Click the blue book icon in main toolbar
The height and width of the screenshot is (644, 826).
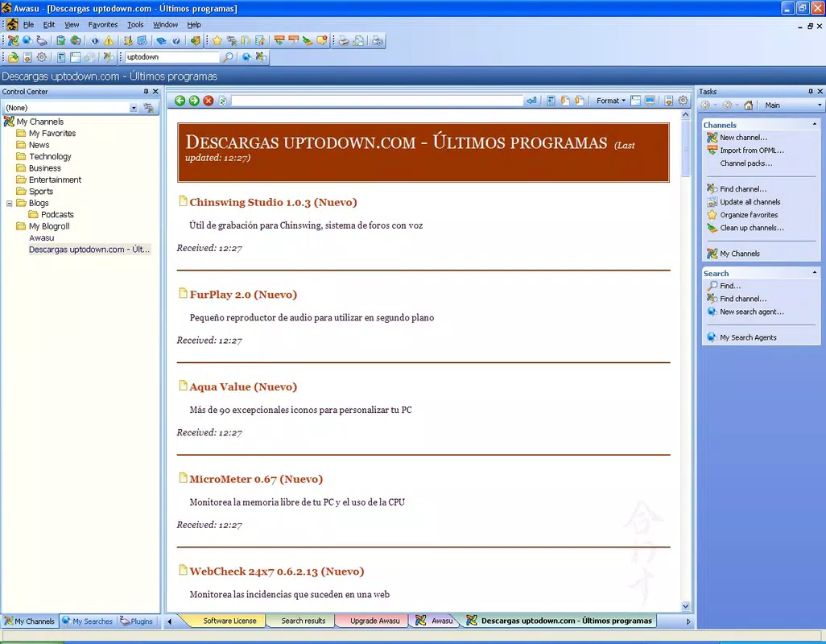[162, 40]
